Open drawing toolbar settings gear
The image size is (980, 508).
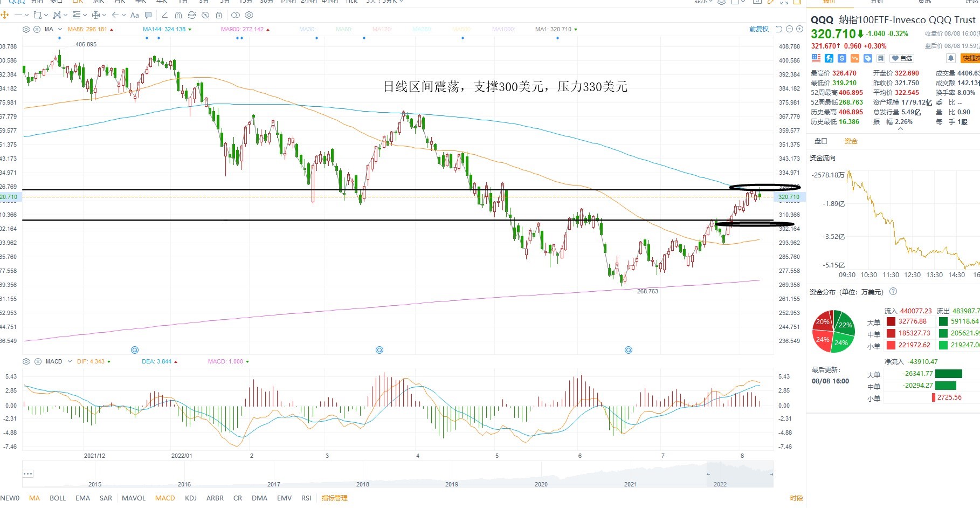pyautogui.click(x=249, y=15)
